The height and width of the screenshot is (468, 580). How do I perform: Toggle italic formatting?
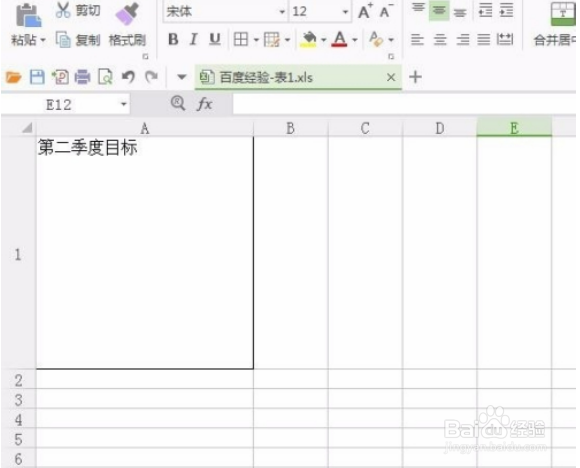coord(193,39)
